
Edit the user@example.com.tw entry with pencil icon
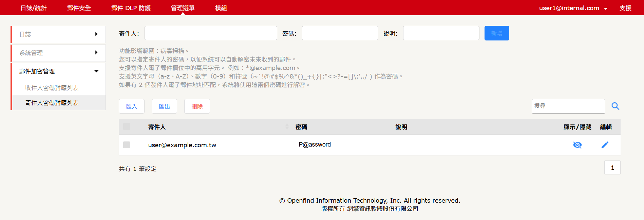605,145
